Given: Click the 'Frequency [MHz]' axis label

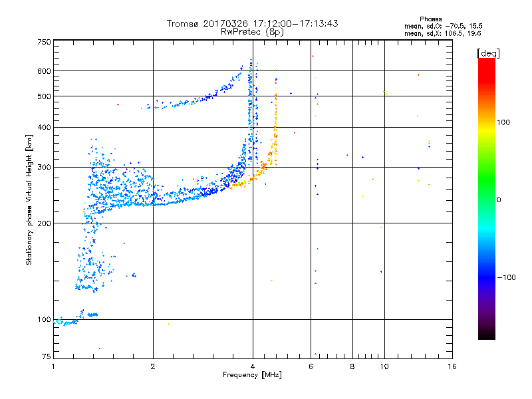Looking at the screenshot, I should pyautogui.click(x=252, y=374).
